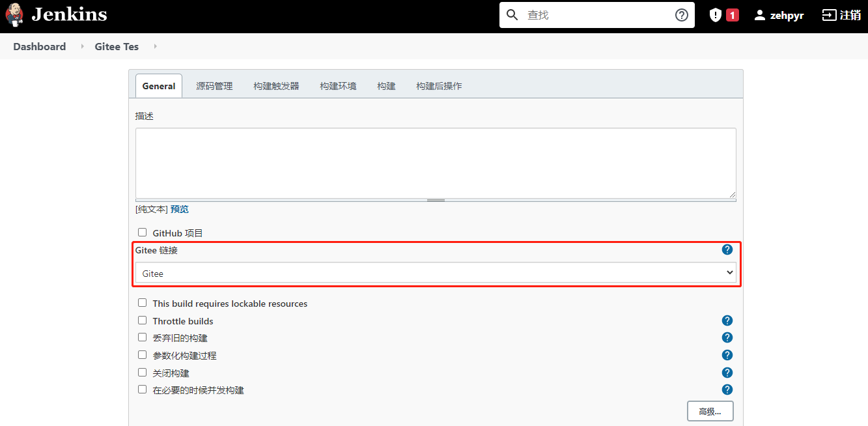
Task: Enable the 关闭构建 checkbox
Action: [142, 372]
